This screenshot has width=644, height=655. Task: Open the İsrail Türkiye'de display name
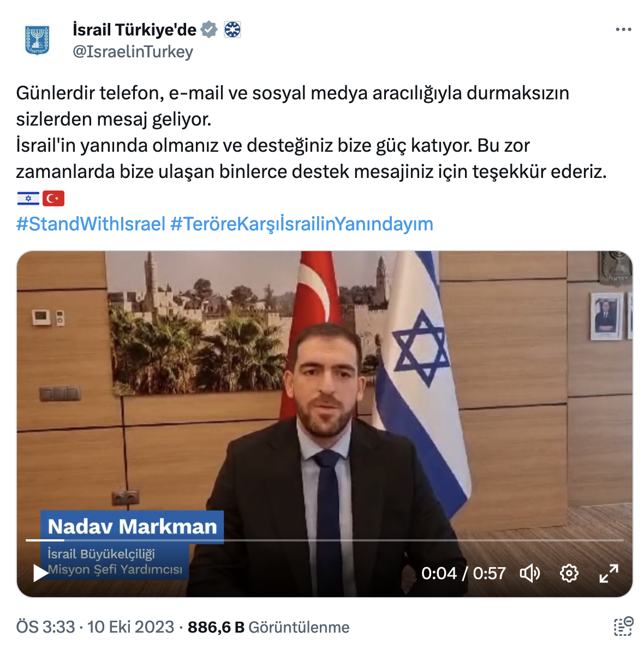click(134, 29)
